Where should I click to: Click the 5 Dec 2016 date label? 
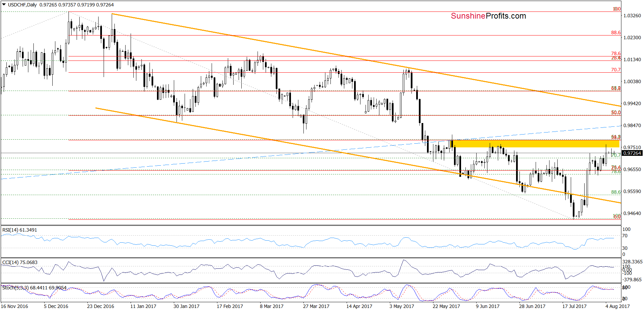[x=56, y=306]
